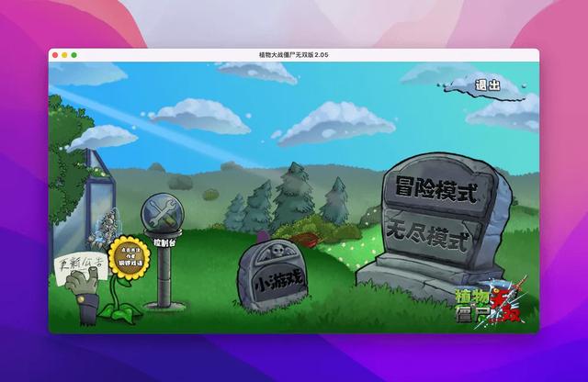Maximize the window with green button

(74, 55)
